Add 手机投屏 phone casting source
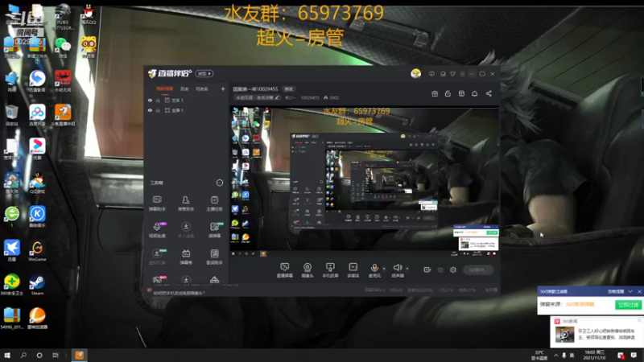 click(x=330, y=270)
